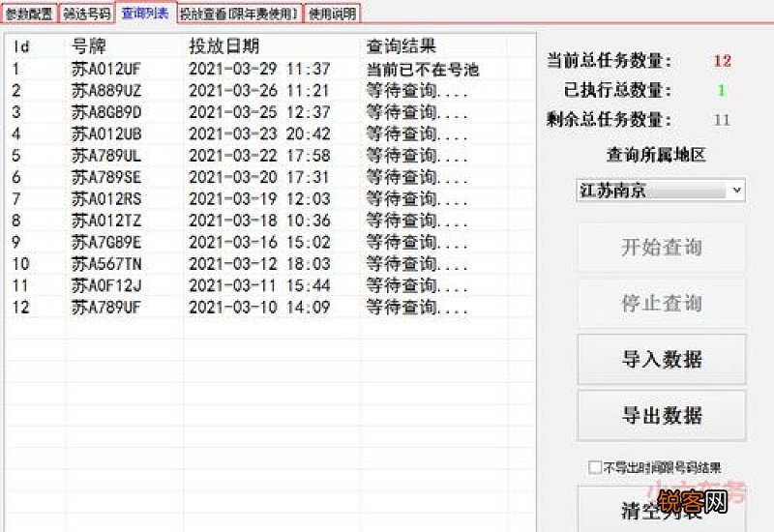The image size is (774, 532).
Task: Click date 2021-03-20 17:31
Action: 259,177
